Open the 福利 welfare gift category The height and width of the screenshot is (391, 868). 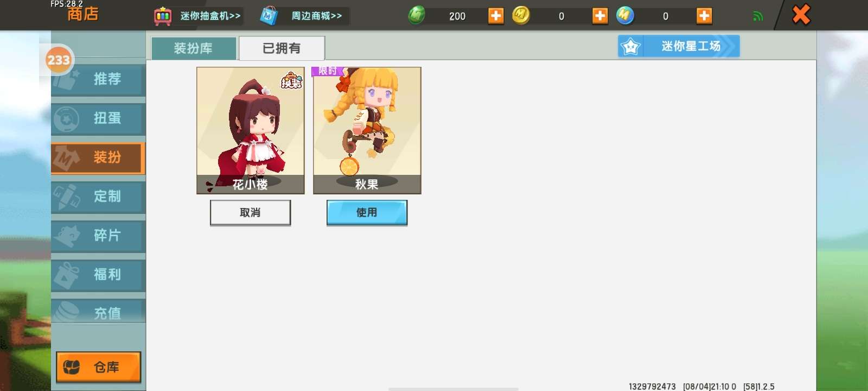point(98,275)
